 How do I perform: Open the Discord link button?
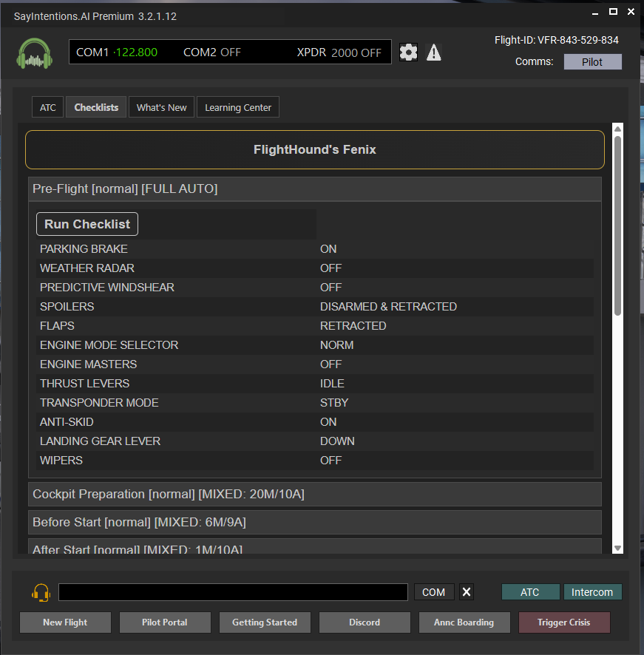tap(365, 622)
